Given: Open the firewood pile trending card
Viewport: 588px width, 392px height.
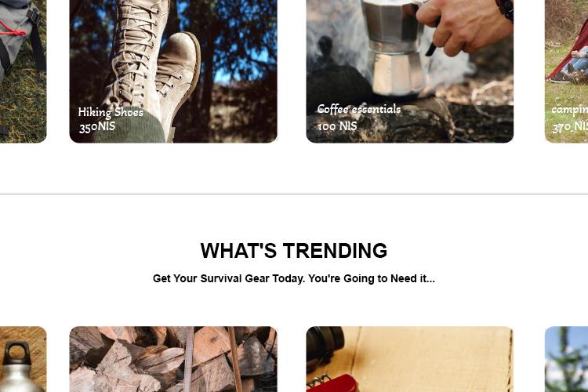Looking at the screenshot, I should tap(173, 359).
